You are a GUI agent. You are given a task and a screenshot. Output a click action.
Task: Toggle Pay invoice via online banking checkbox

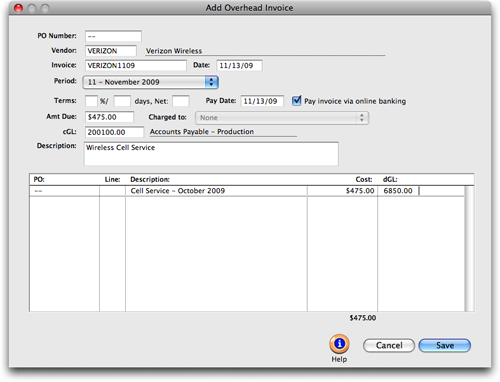click(296, 101)
